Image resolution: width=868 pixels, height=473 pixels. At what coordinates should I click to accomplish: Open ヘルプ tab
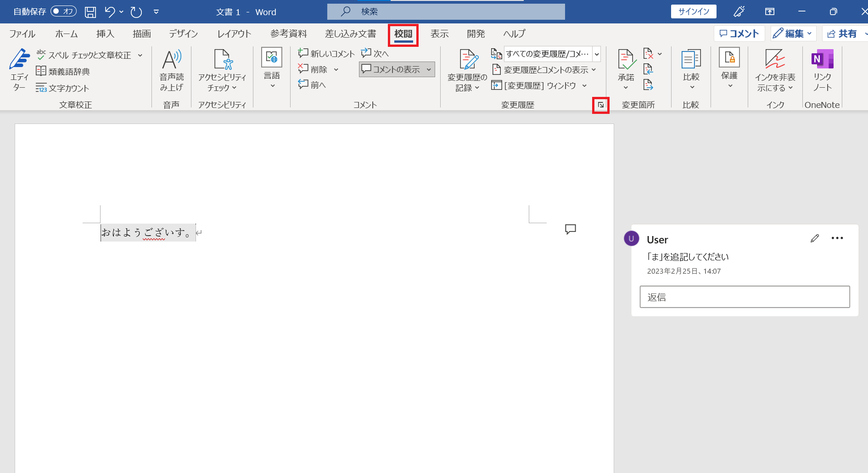(514, 34)
